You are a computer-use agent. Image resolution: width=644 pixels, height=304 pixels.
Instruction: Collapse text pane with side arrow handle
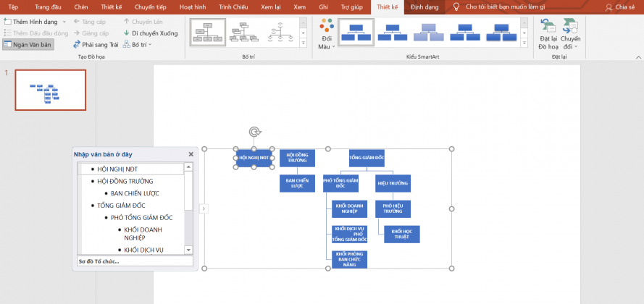(x=204, y=208)
